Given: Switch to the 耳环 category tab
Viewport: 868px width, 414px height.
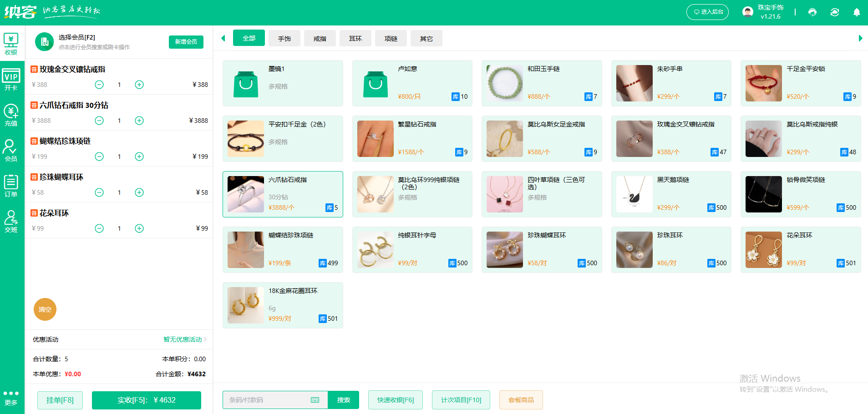Looking at the screenshot, I should point(355,39).
